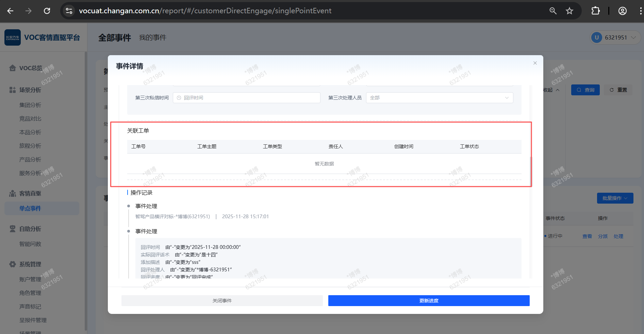Click the Changan logo in sidebar

(13, 37)
